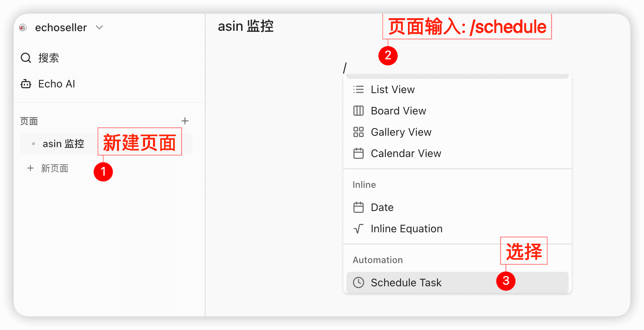Click the Inline Equation square-root icon
Image resolution: width=644 pixels, height=330 pixels.
pyautogui.click(x=358, y=228)
